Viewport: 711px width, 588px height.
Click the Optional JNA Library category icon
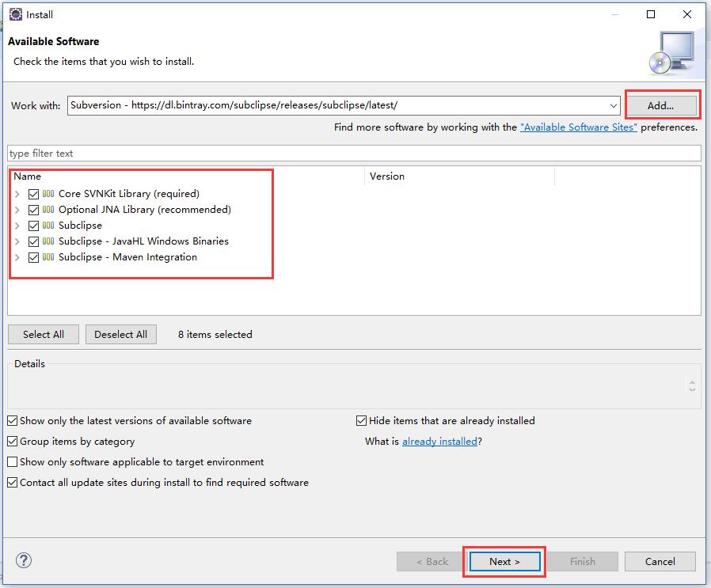pos(48,210)
